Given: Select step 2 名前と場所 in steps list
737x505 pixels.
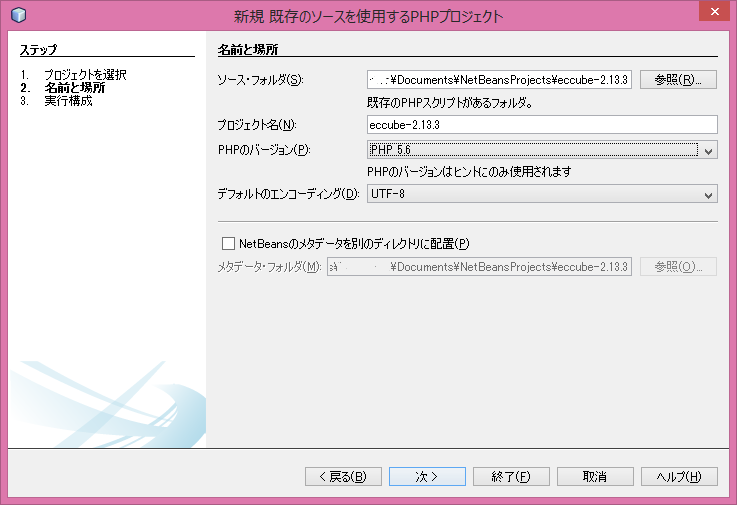Looking at the screenshot, I should pos(75,87).
